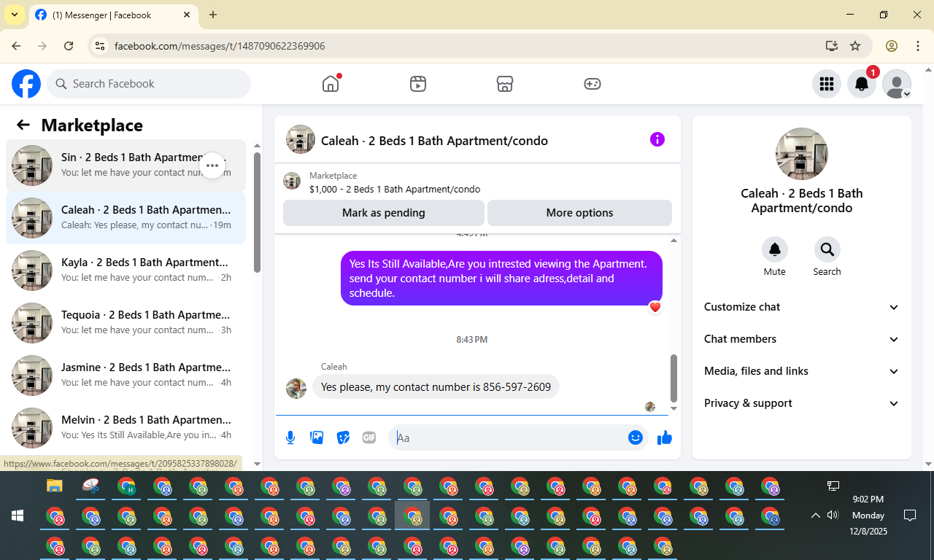Screen dimensions: 934x560
Task: Click the purple 'Yes Its Still Available' message
Action: [501, 279]
